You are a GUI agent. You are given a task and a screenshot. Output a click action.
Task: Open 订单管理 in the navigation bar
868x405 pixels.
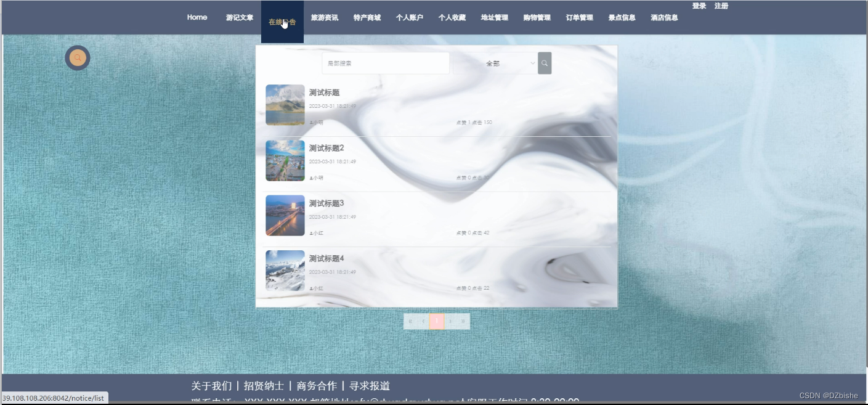tap(580, 18)
